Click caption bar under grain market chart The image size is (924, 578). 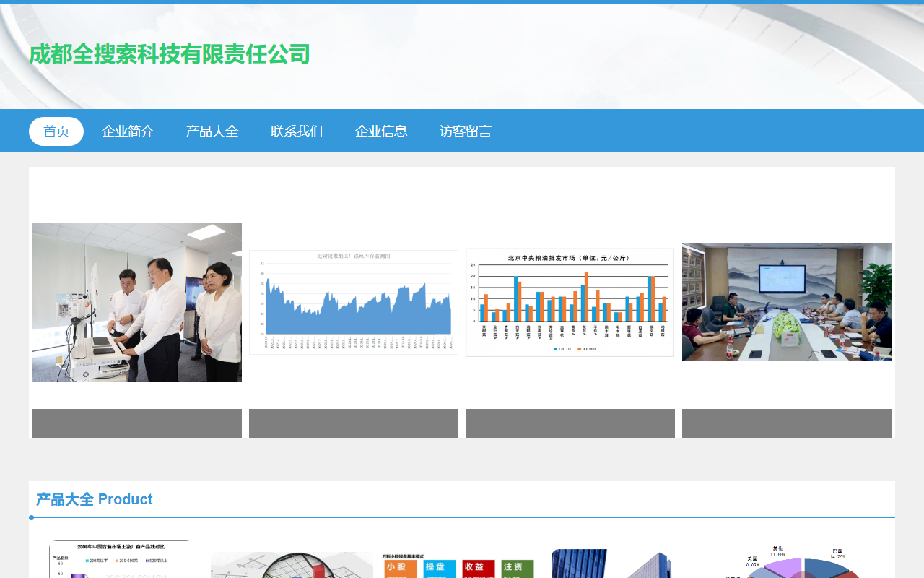(570, 423)
